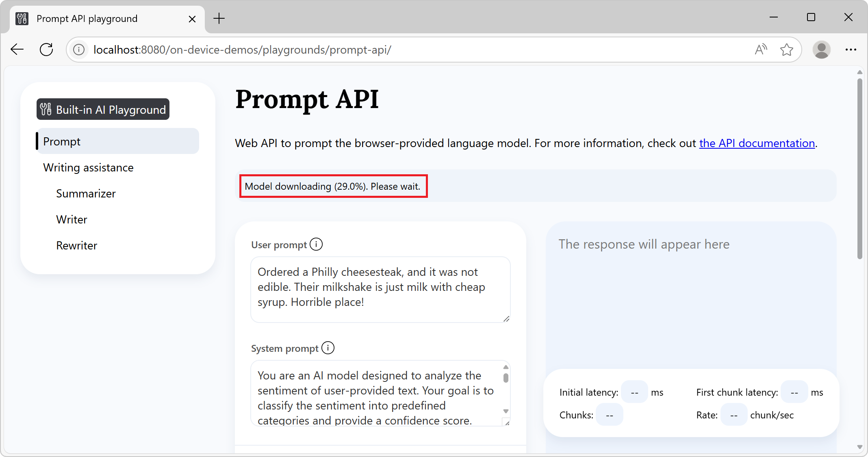
Task: Open a new browser tab
Action: pos(219,18)
